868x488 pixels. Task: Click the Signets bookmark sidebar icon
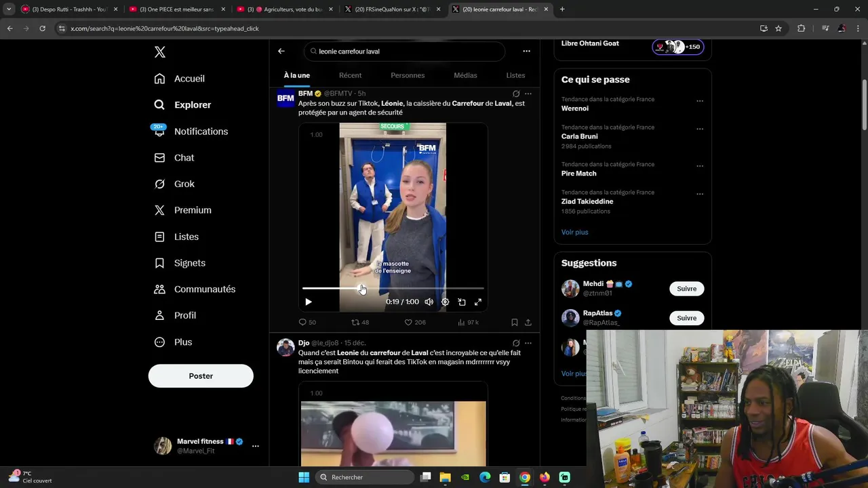[x=159, y=263]
